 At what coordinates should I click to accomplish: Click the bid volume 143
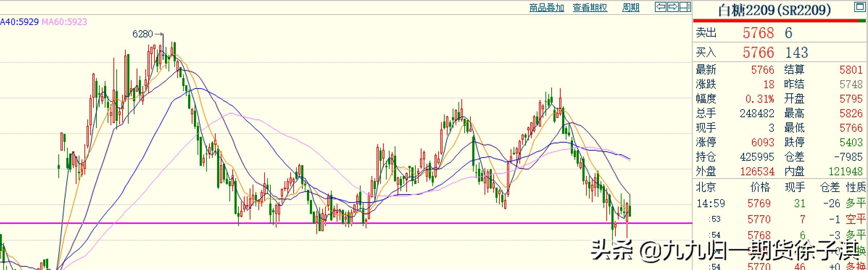[x=797, y=53]
